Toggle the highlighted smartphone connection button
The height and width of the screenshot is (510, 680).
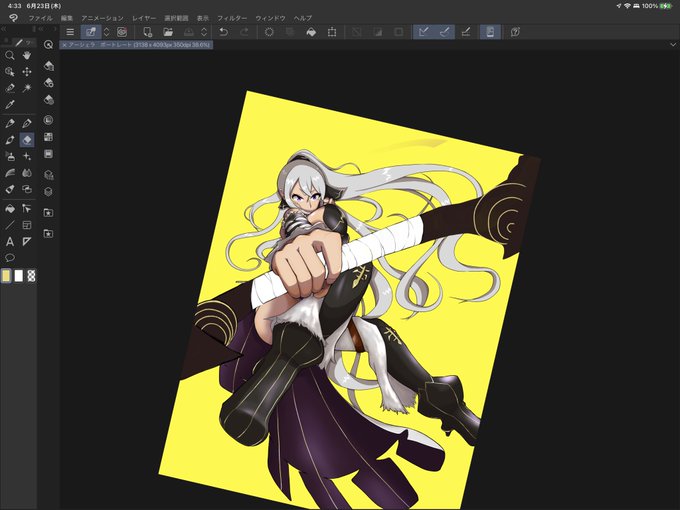[490, 32]
